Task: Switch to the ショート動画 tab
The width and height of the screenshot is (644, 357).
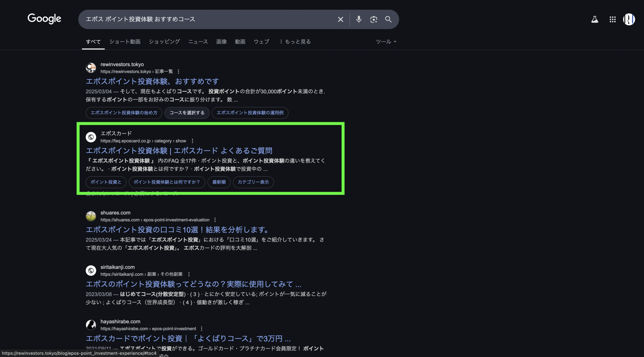Action: pyautogui.click(x=125, y=42)
